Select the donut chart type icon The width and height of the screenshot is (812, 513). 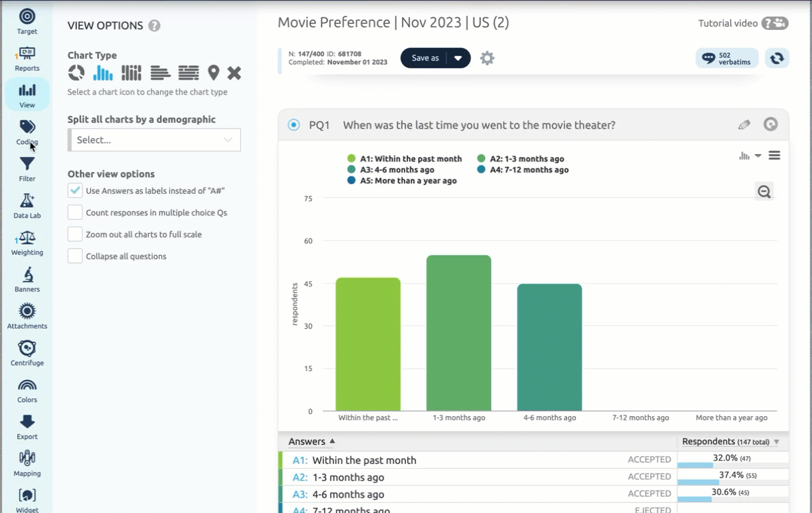(x=76, y=73)
